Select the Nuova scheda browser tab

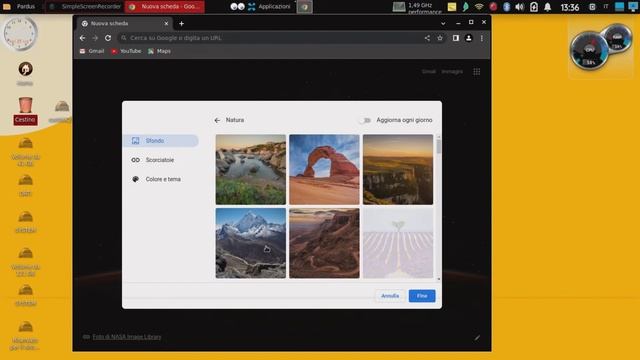click(x=124, y=24)
